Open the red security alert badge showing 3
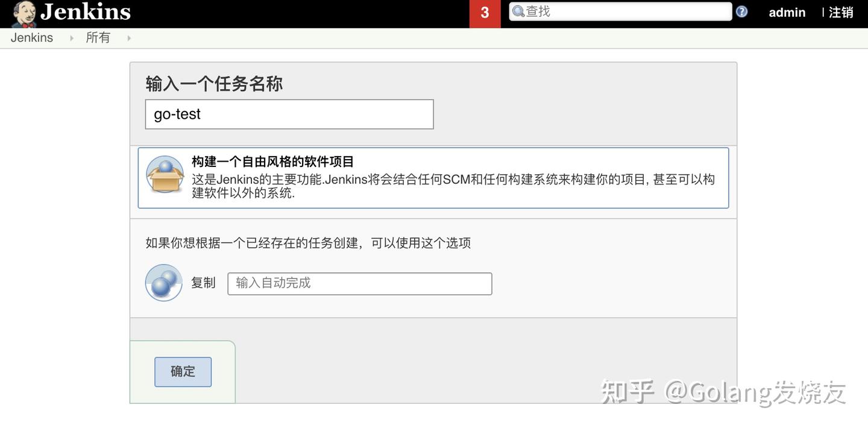Screen dimensions: 868x431 485,13
